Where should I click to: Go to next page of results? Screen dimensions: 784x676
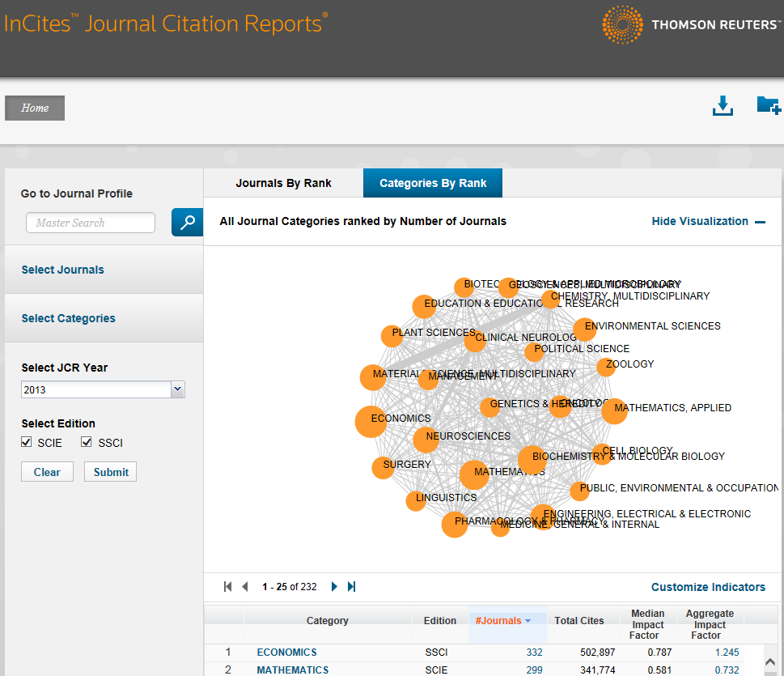pos(334,586)
